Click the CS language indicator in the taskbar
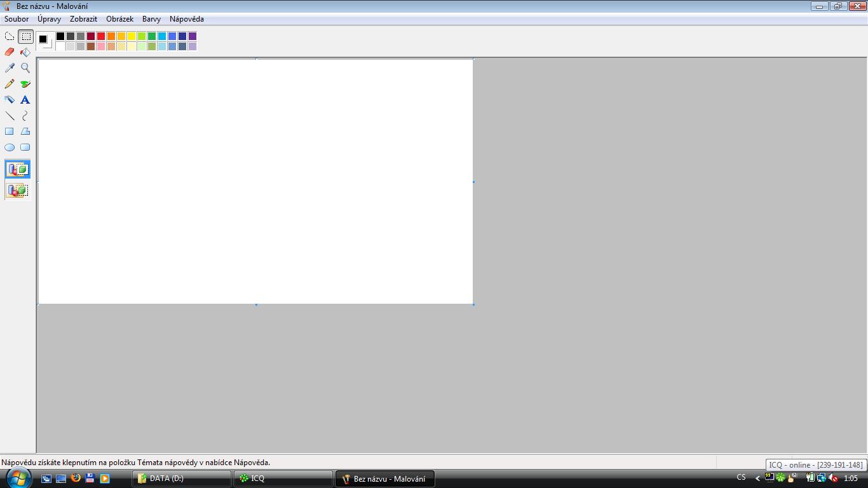This screenshot has width=868, height=488. (x=741, y=478)
